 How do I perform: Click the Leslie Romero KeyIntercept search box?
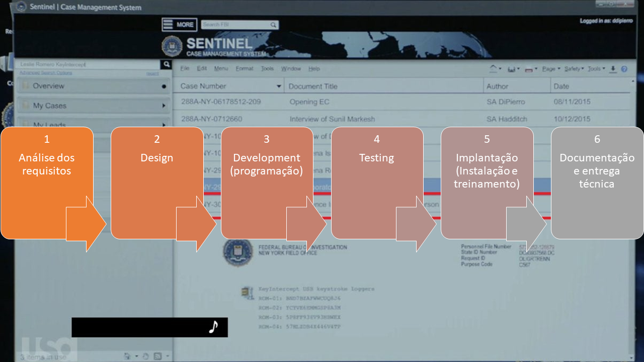(89, 64)
